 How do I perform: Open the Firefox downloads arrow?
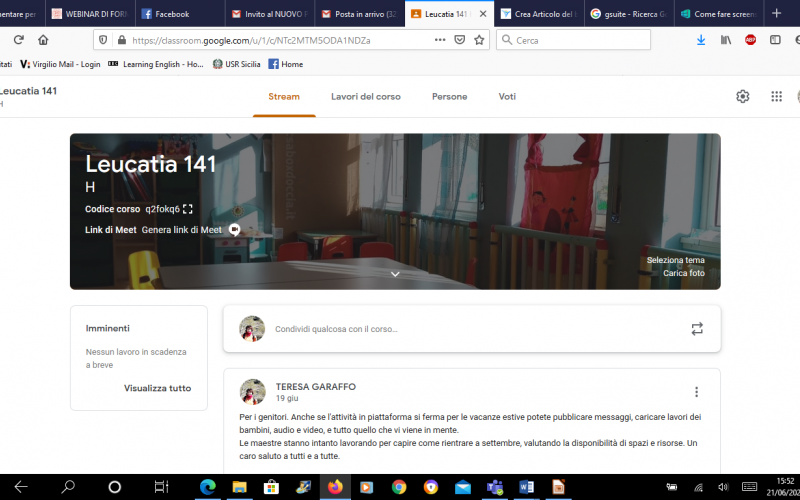[701, 40]
